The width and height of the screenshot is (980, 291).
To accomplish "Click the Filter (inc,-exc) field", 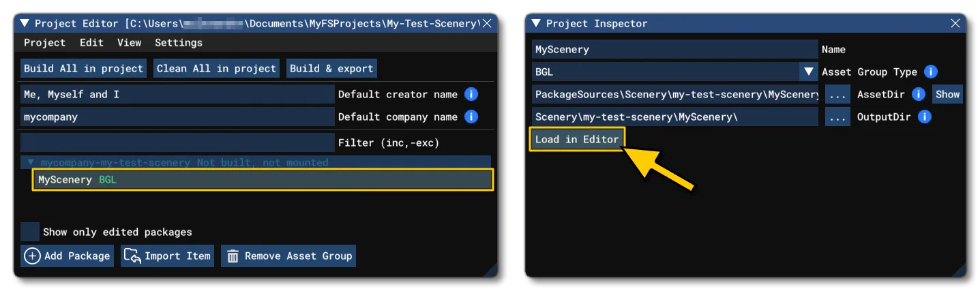I will click(177, 142).
